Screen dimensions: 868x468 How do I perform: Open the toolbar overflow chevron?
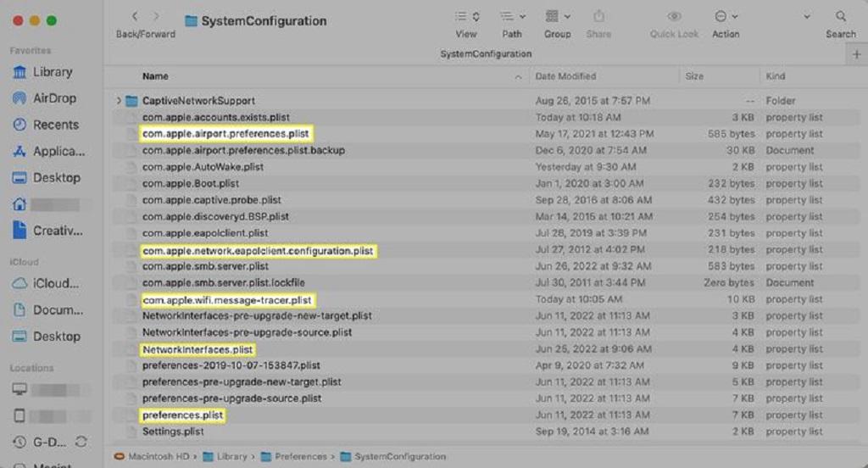(807, 17)
